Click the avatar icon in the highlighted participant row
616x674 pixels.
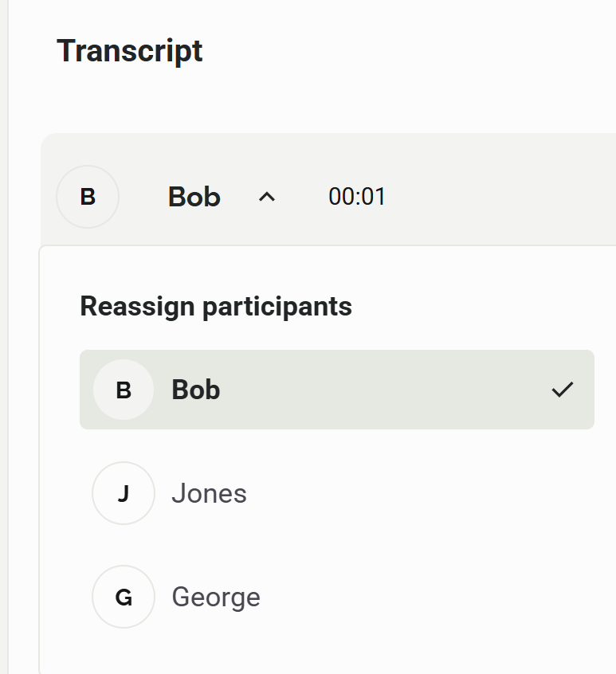124,390
